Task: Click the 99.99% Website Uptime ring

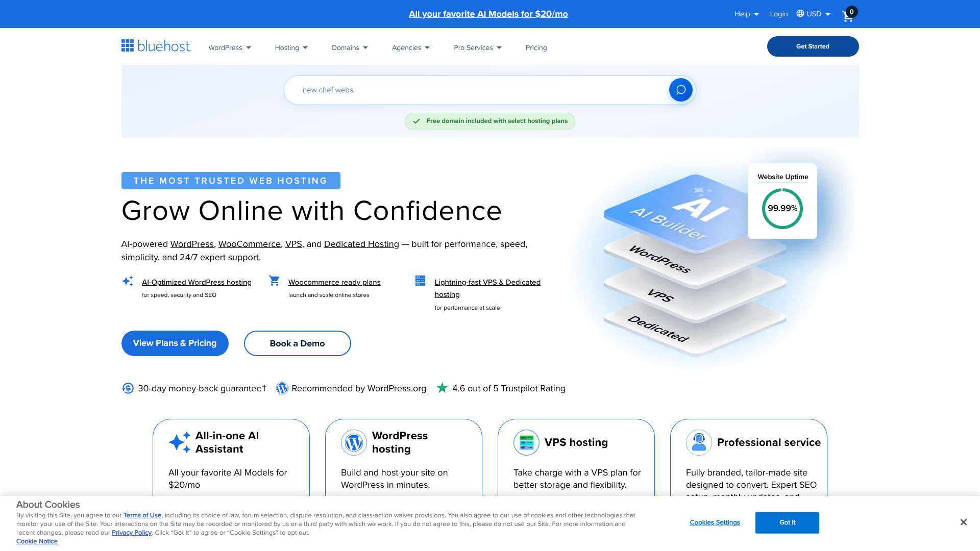Action: click(782, 208)
